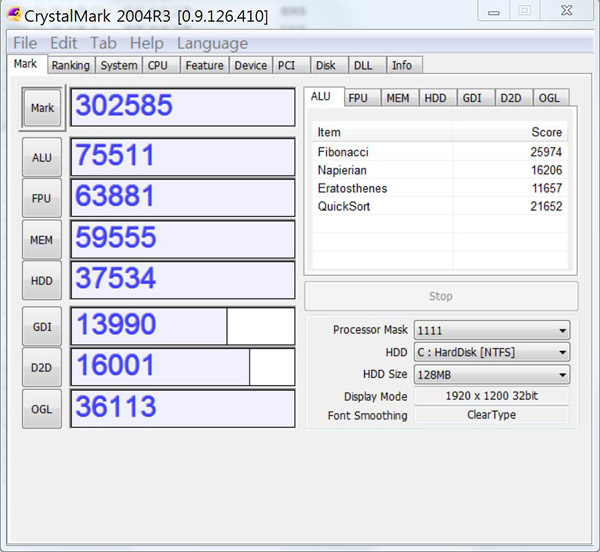Click the total score 302585 field

tap(183, 107)
